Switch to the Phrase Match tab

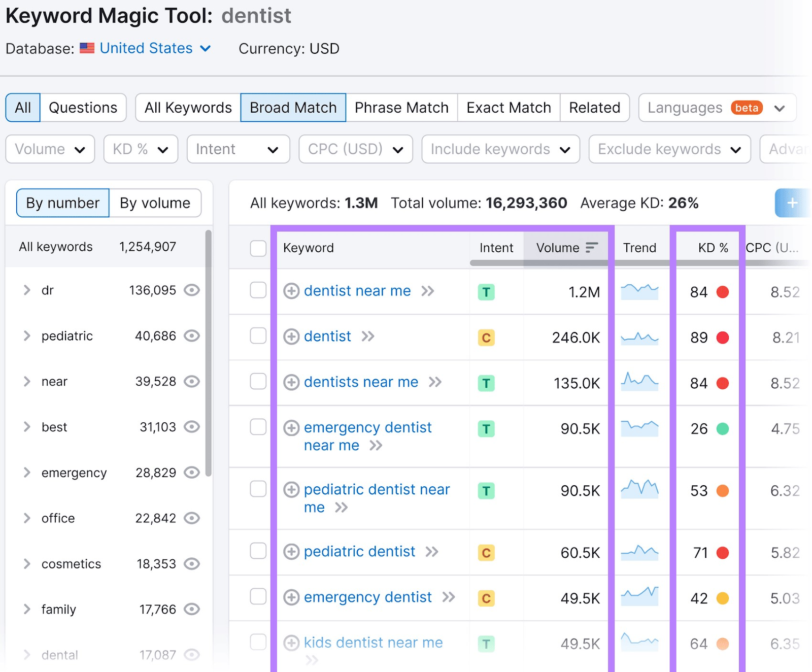tap(401, 107)
